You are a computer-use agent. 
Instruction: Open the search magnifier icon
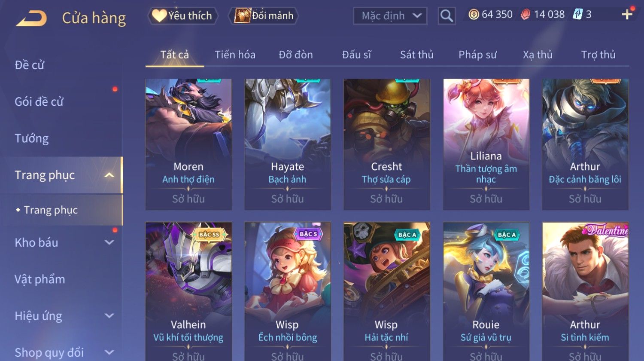[x=447, y=16]
